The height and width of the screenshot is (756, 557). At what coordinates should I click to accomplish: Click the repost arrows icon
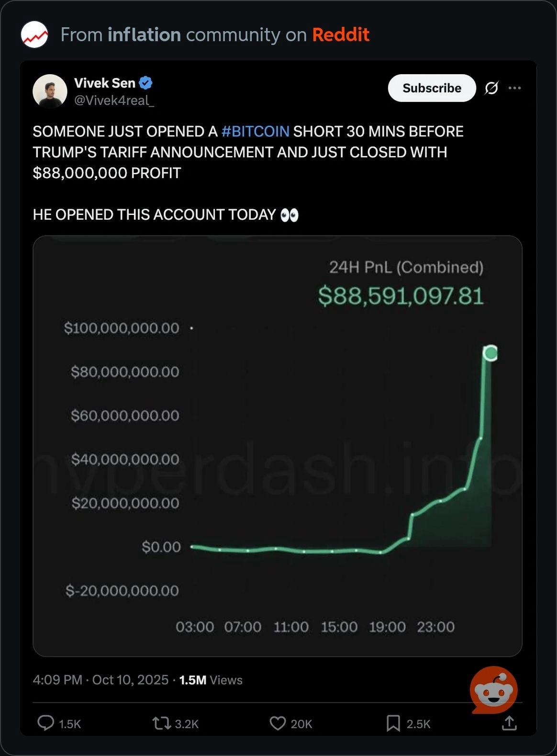coord(161,723)
